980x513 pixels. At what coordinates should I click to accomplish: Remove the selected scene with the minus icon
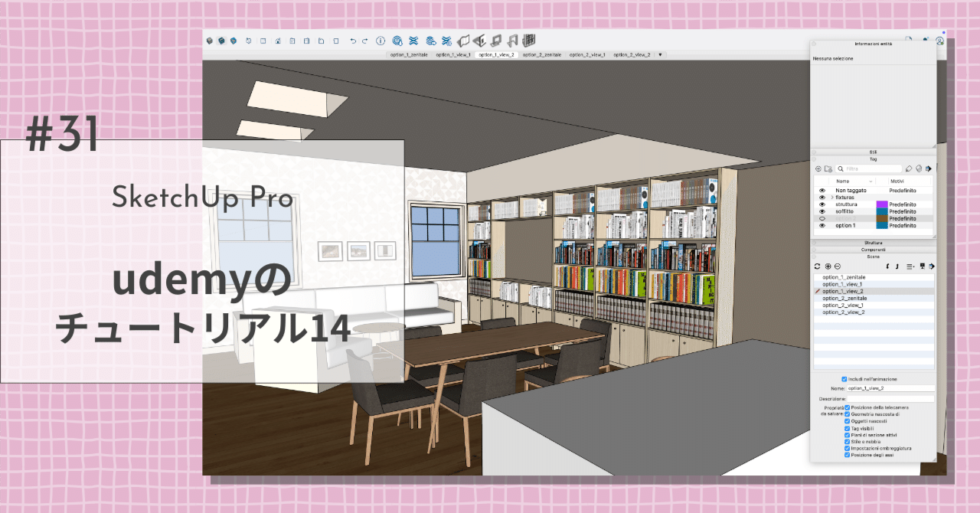tap(838, 266)
